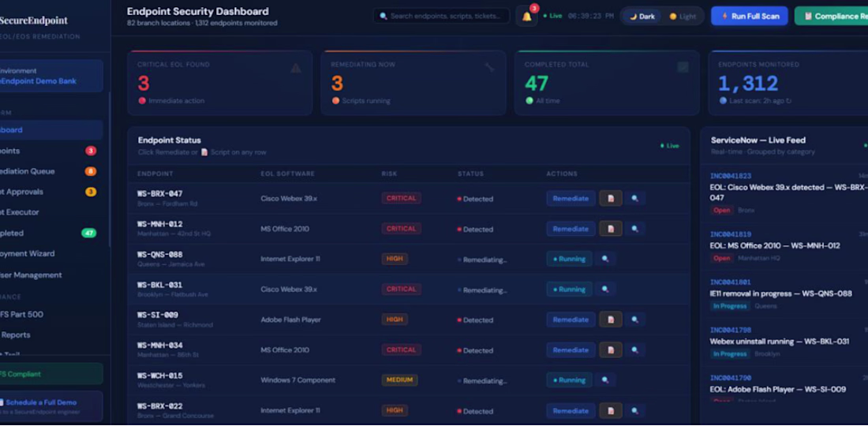Click the RISK column header

point(389,174)
